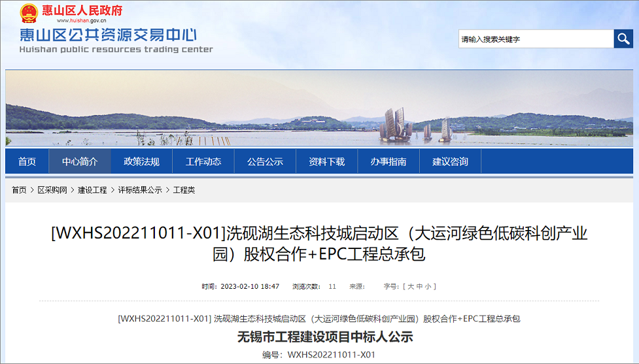
Task: Click the 评标结果公示 breadcrumb link
Action: point(139,190)
